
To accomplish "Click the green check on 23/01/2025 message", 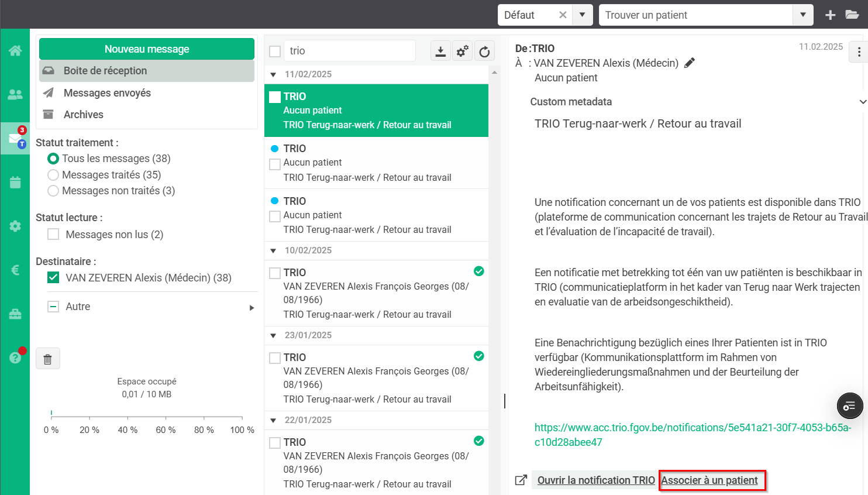I will pos(478,356).
